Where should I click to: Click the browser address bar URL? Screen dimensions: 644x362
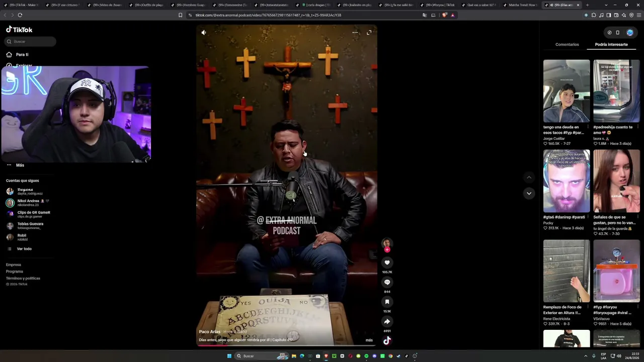[x=268, y=15]
